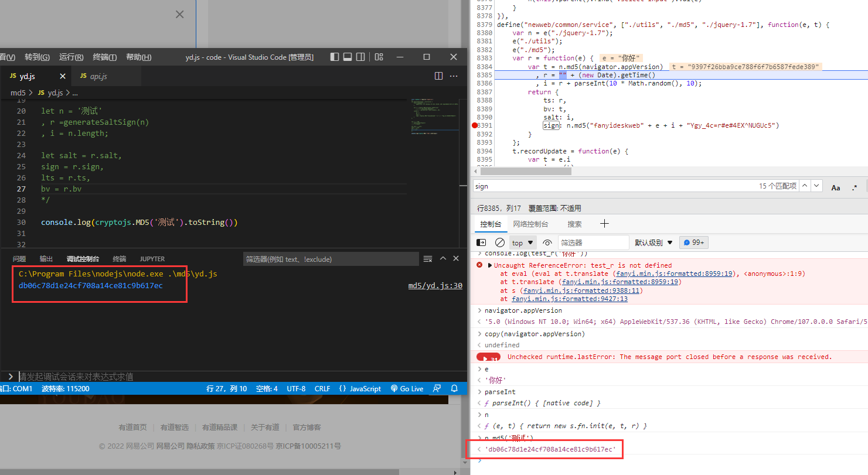Click CRLF end-of-line selector
This screenshot has height=475, width=868.
pos(322,388)
